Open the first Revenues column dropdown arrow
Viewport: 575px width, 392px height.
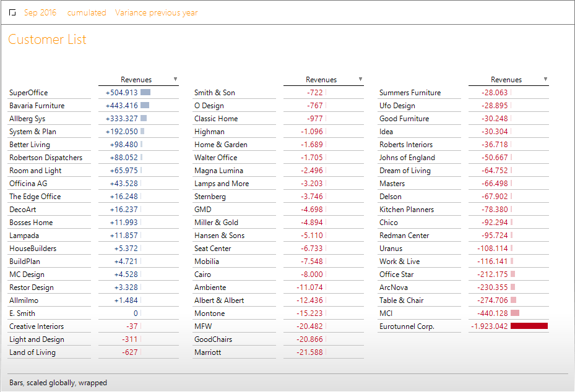(175, 79)
